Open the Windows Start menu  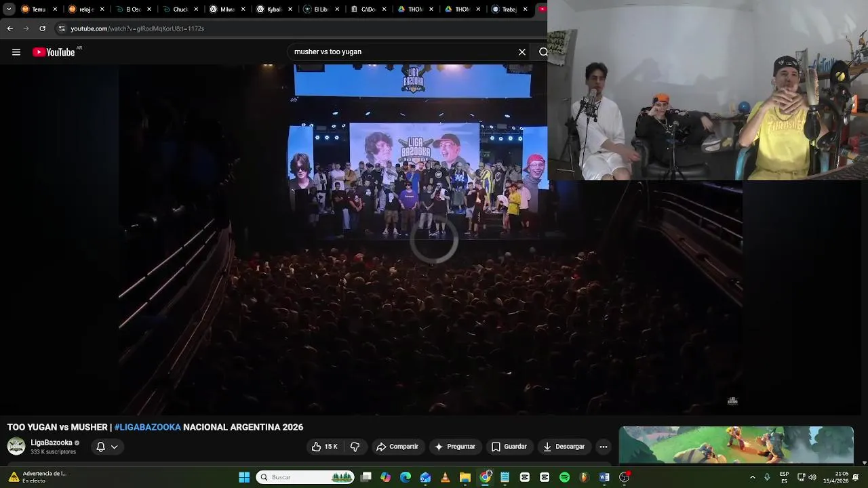click(244, 477)
